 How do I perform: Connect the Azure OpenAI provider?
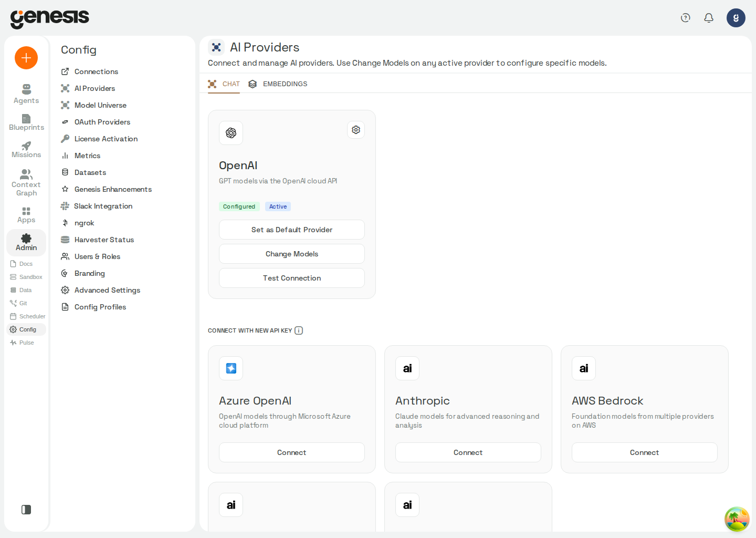pyautogui.click(x=292, y=452)
